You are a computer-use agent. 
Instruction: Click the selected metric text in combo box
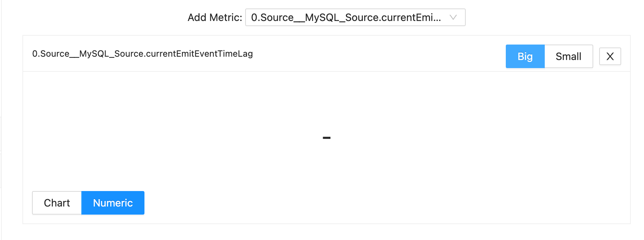point(346,17)
